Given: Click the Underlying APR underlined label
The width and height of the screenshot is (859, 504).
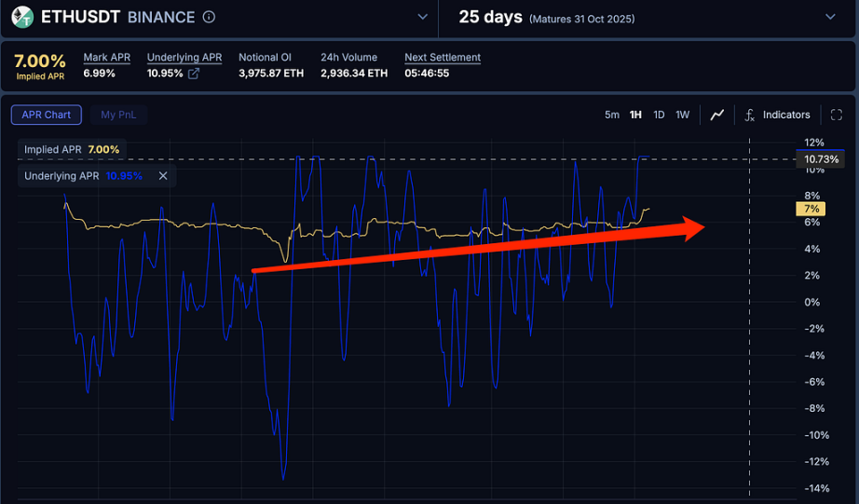Looking at the screenshot, I should pyautogui.click(x=184, y=58).
